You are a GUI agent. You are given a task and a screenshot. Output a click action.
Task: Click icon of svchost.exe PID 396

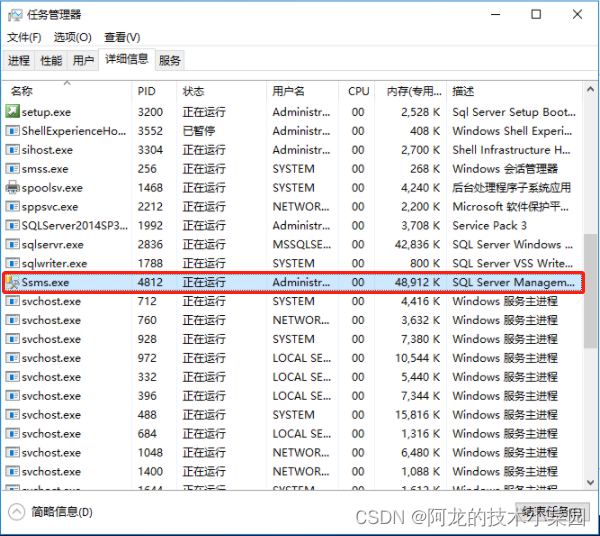(x=12, y=396)
